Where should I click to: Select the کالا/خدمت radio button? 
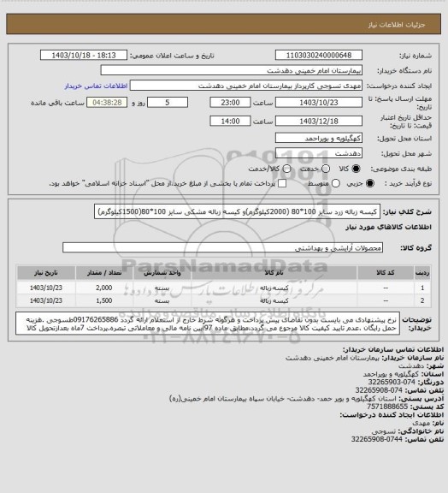coord(286,169)
